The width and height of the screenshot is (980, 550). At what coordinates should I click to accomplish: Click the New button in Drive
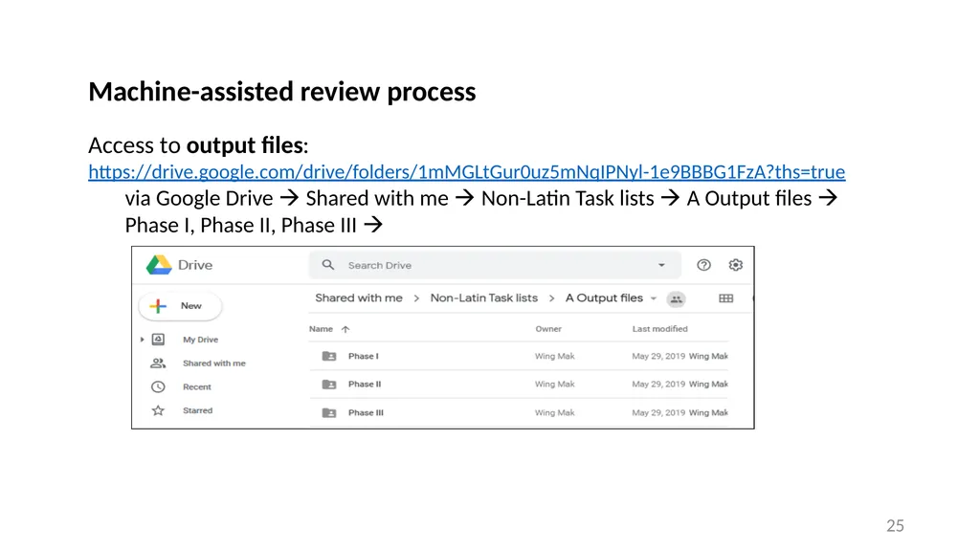tap(180, 306)
